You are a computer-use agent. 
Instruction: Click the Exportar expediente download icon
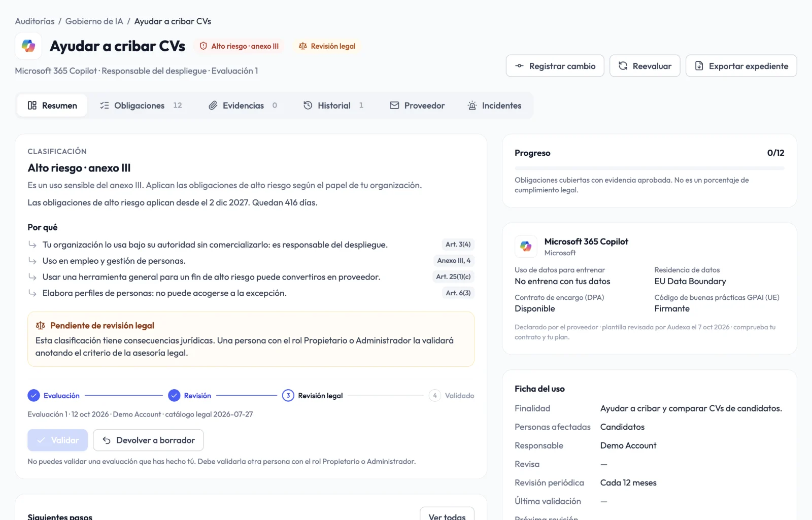[699, 66]
